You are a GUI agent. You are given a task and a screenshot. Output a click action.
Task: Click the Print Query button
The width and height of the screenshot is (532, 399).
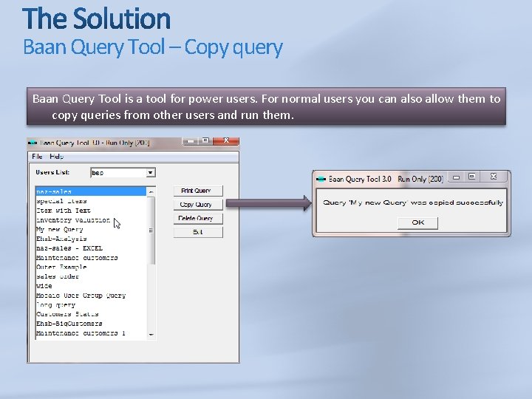[198, 191]
